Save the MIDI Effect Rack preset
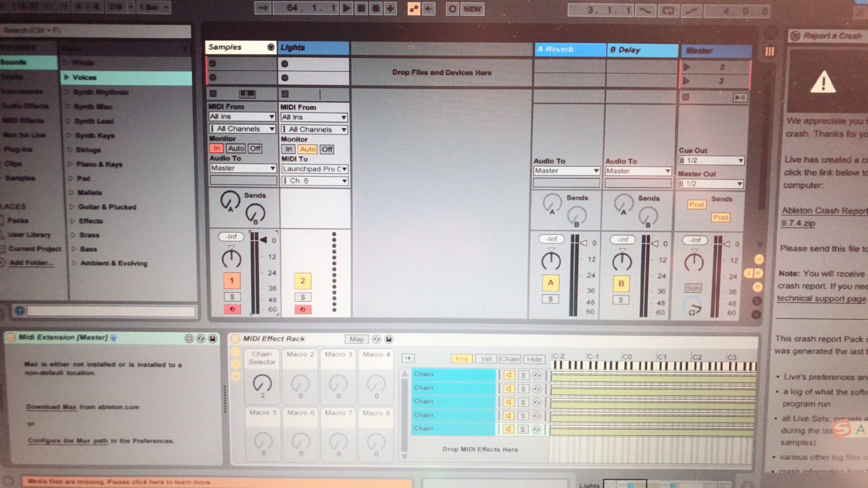The image size is (868, 488). click(388, 339)
